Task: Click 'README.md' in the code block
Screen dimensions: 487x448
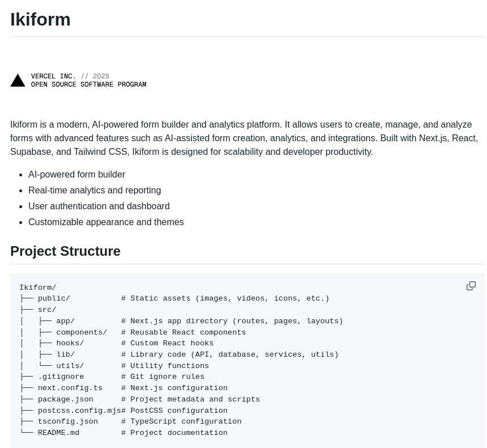Action: click(58, 433)
